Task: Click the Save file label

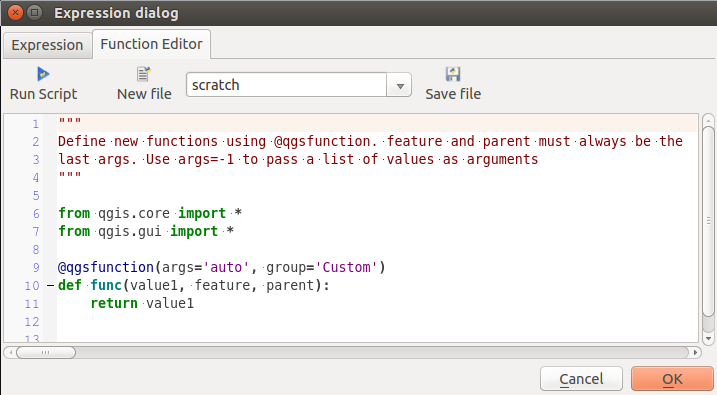Action: click(x=453, y=94)
